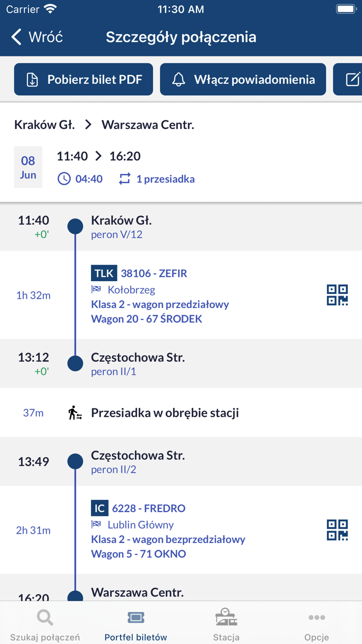Tap the transfer arrows icon by 1 przesiadka
This screenshot has width=362, height=644.
pyautogui.click(x=125, y=179)
